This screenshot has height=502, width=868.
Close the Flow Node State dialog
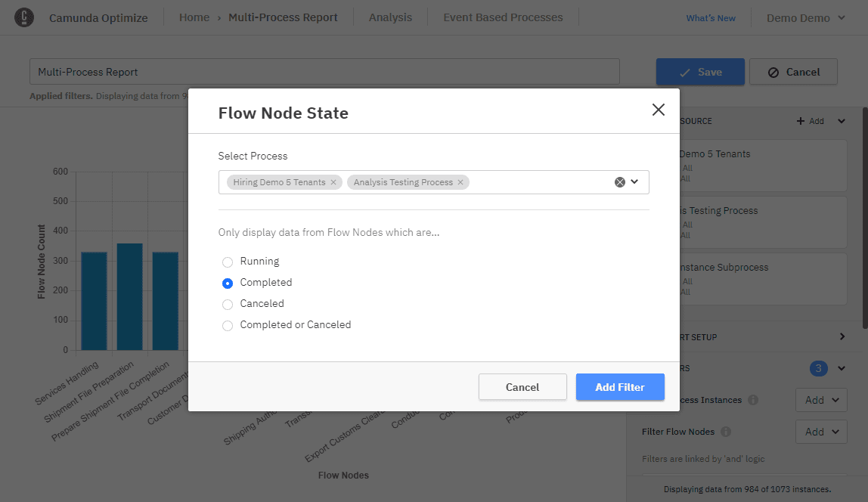[659, 110]
